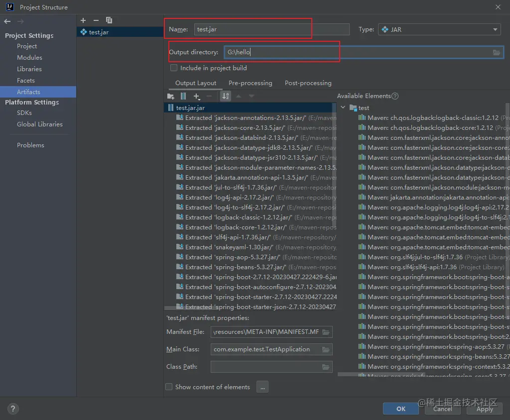Open SDKs under Platform Settings
The width and height of the screenshot is (510, 420).
coord(24,113)
